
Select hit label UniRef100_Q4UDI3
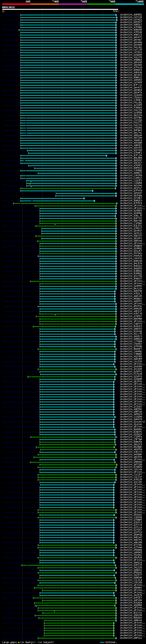[131, 336]
